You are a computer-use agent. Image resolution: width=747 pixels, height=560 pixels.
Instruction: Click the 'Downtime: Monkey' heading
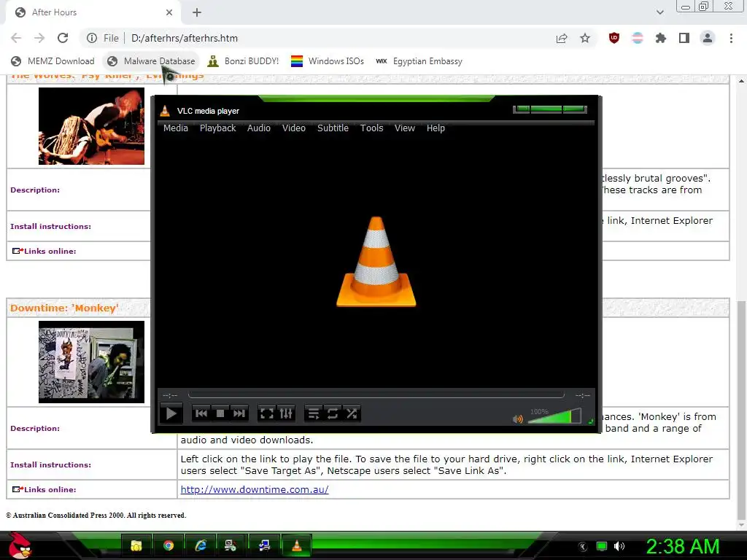pos(64,308)
